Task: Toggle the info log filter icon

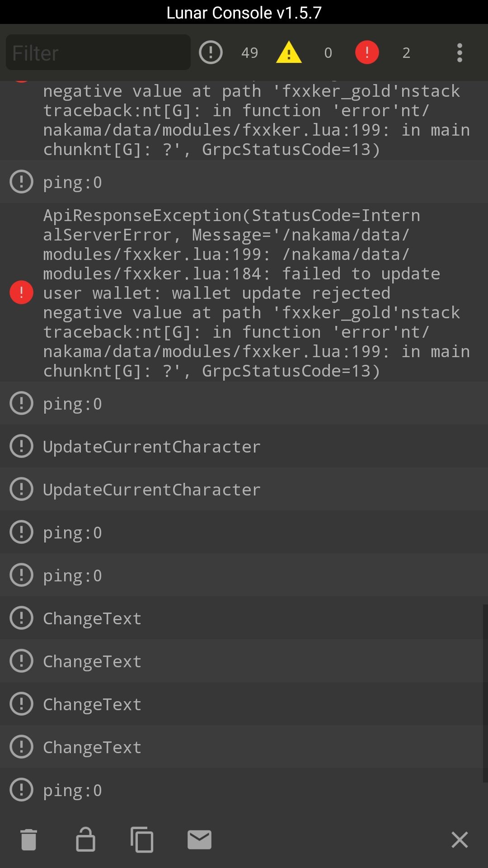Action: 211,52
